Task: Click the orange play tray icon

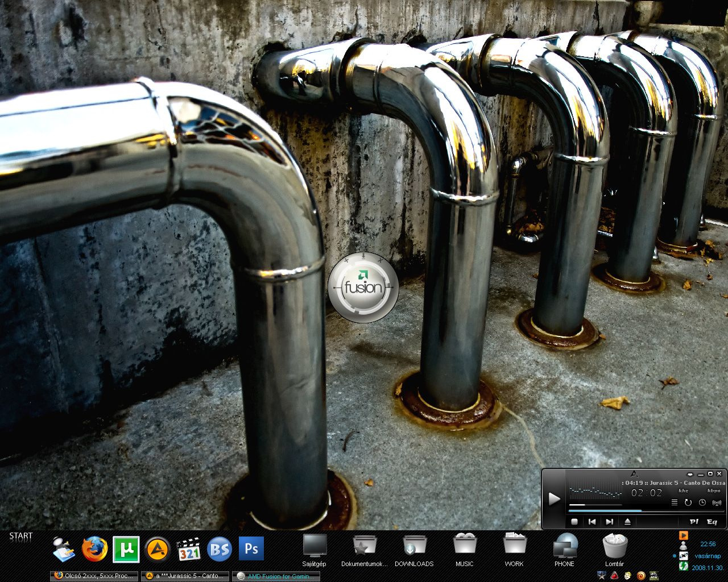Action: [684, 535]
